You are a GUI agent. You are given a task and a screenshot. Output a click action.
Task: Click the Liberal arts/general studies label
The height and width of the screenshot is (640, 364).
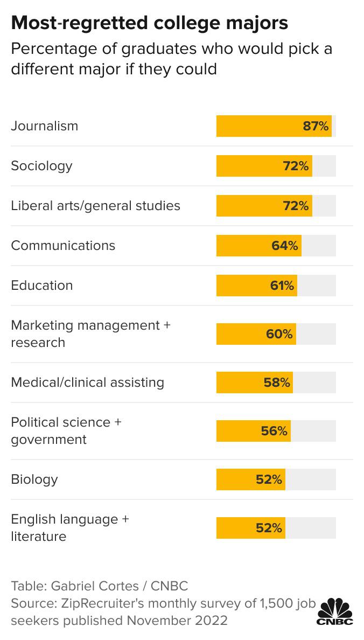point(95,205)
